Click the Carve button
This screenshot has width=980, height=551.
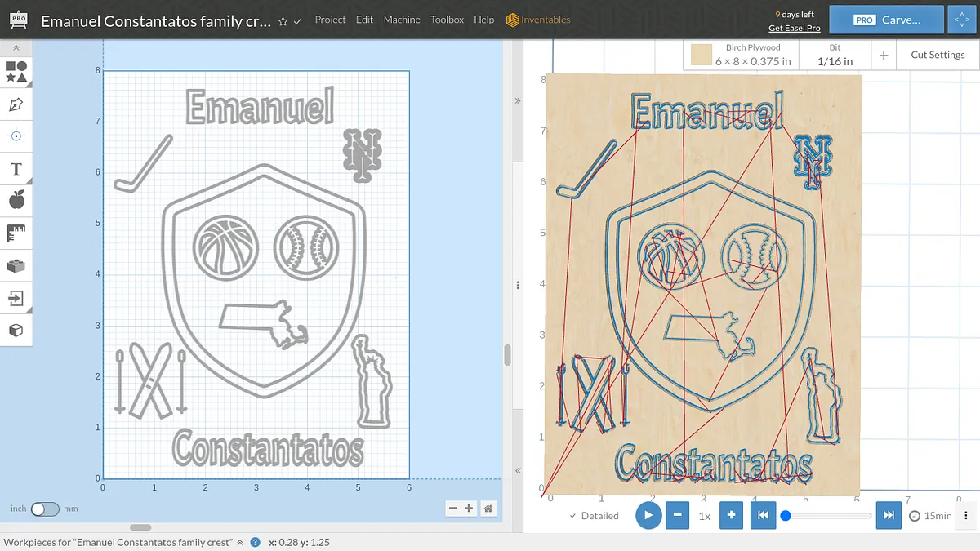886,20
